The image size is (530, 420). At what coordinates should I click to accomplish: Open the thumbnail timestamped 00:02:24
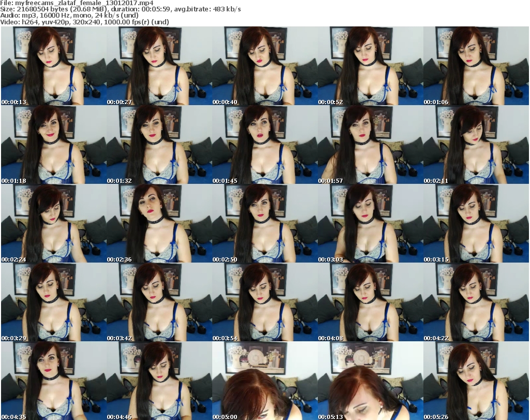(x=54, y=224)
